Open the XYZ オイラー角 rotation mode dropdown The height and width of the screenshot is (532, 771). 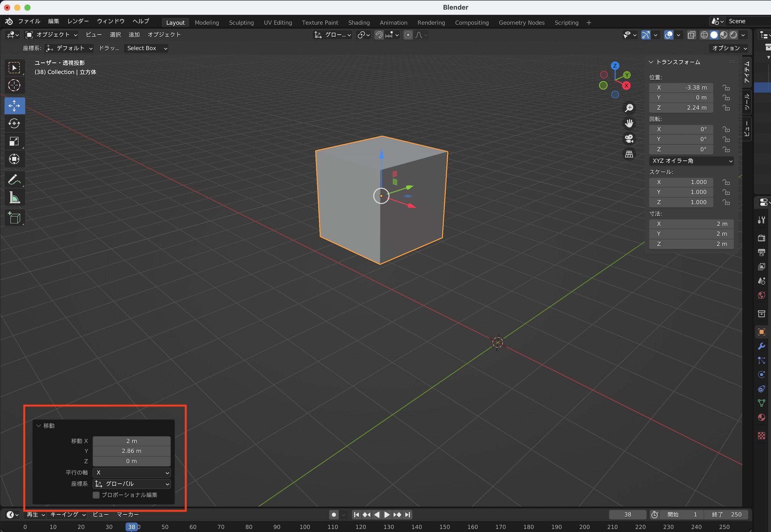(x=692, y=161)
